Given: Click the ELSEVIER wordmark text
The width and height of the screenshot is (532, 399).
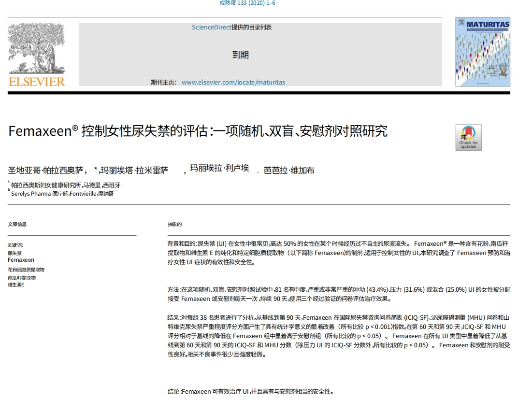Looking at the screenshot, I should pyautogui.click(x=37, y=82).
